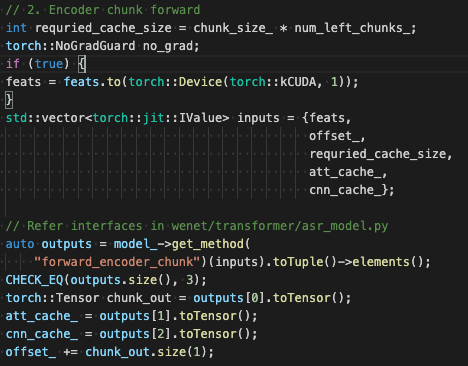Click the 'to' method in feats.to(

click(114, 82)
